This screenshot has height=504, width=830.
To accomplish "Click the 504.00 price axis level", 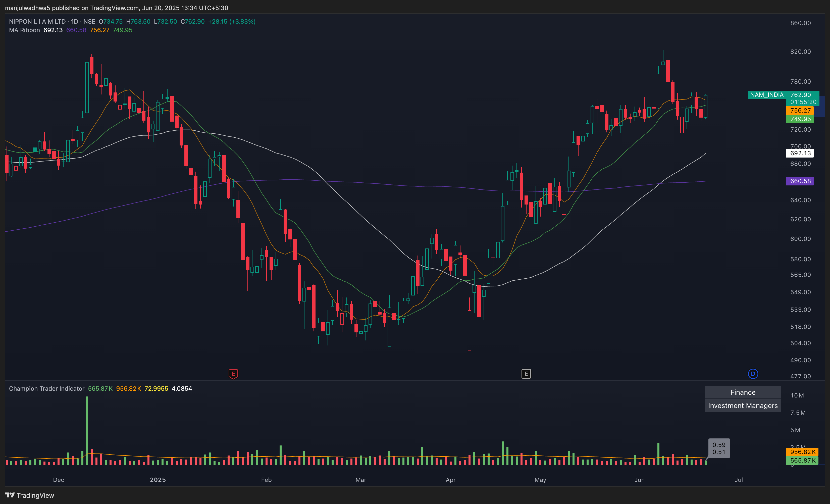I will click(x=800, y=343).
